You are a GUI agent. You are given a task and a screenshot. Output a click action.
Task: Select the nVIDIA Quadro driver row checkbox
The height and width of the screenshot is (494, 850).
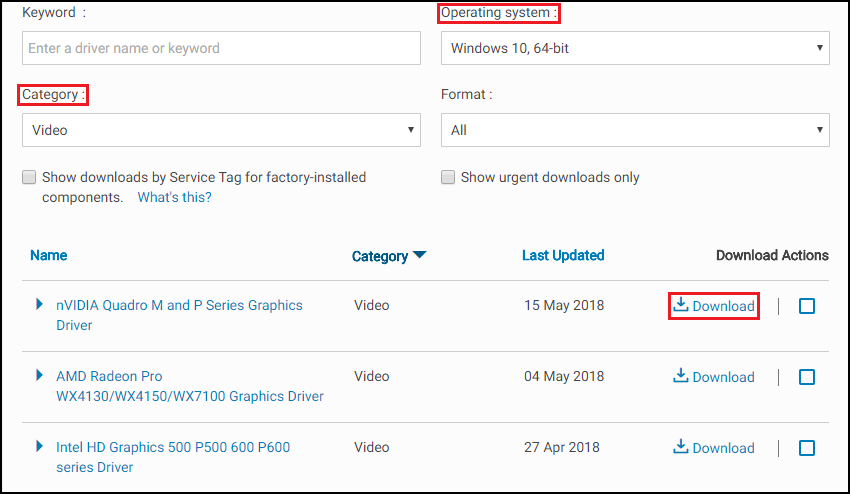click(807, 306)
